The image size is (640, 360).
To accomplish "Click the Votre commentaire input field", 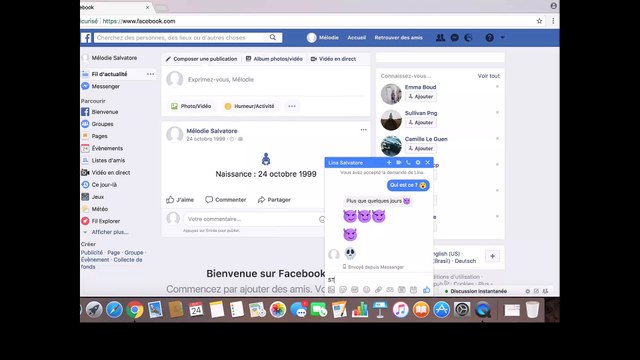I will pyautogui.click(x=254, y=219).
